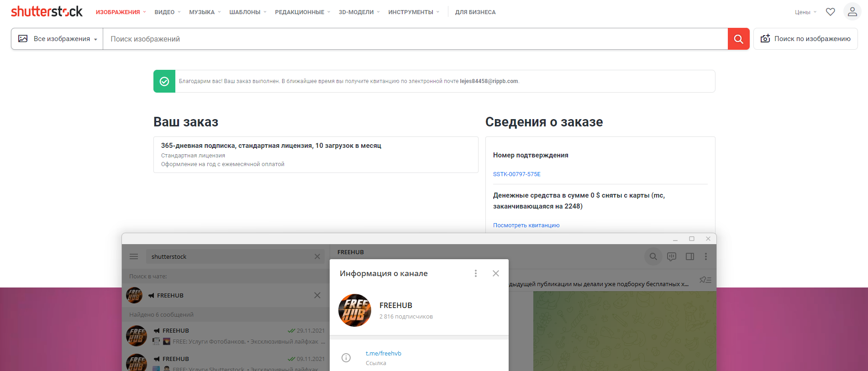Click Поиск по изображению button
This screenshot has height=371, width=868.
pyautogui.click(x=805, y=39)
